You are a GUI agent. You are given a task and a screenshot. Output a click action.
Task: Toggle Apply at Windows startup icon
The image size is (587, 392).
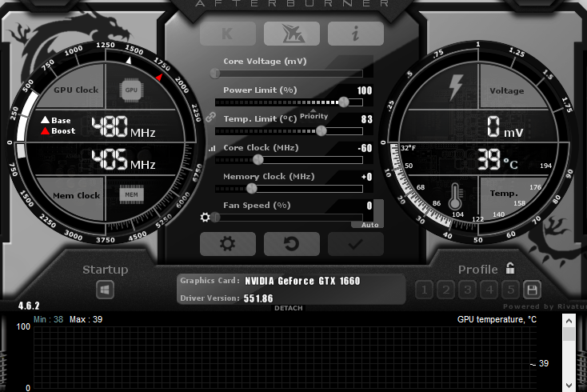point(105,290)
